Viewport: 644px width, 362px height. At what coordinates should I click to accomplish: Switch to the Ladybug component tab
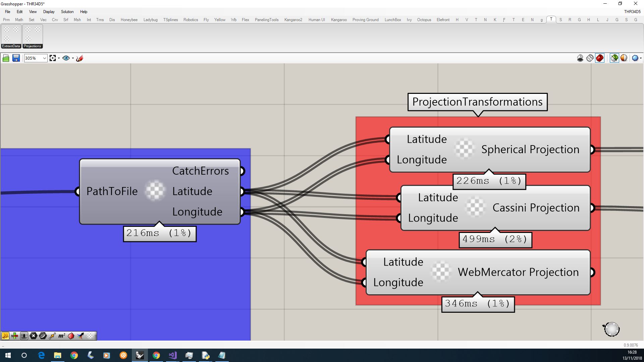point(150,19)
